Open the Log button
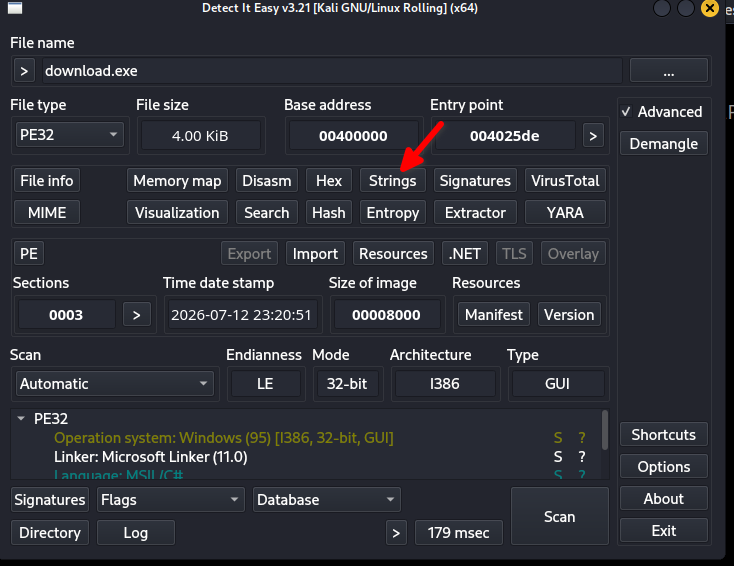 [136, 533]
